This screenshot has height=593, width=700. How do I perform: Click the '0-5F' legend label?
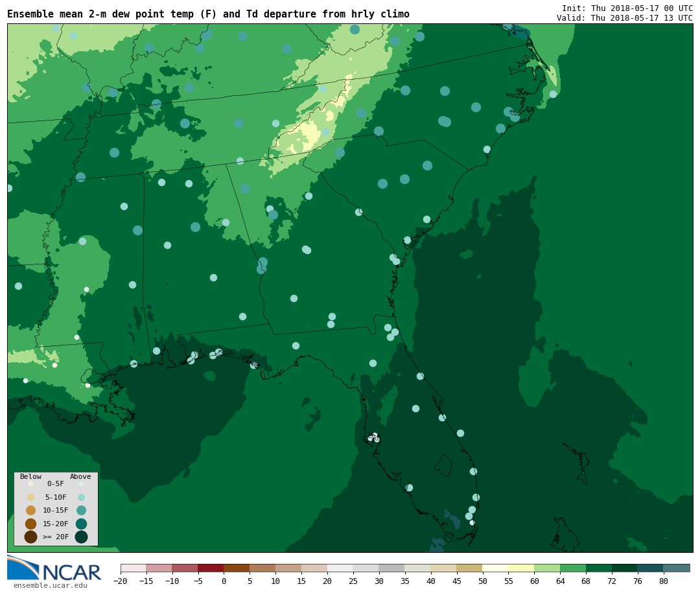55,483
